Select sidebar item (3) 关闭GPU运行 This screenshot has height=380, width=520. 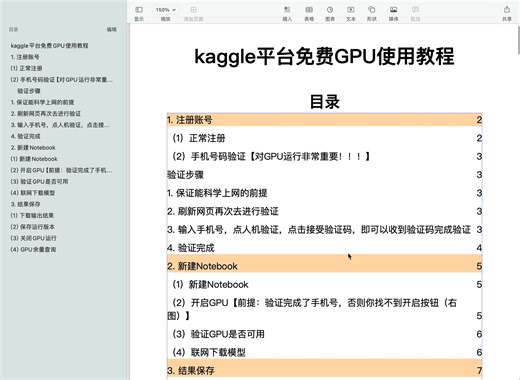click(33, 238)
